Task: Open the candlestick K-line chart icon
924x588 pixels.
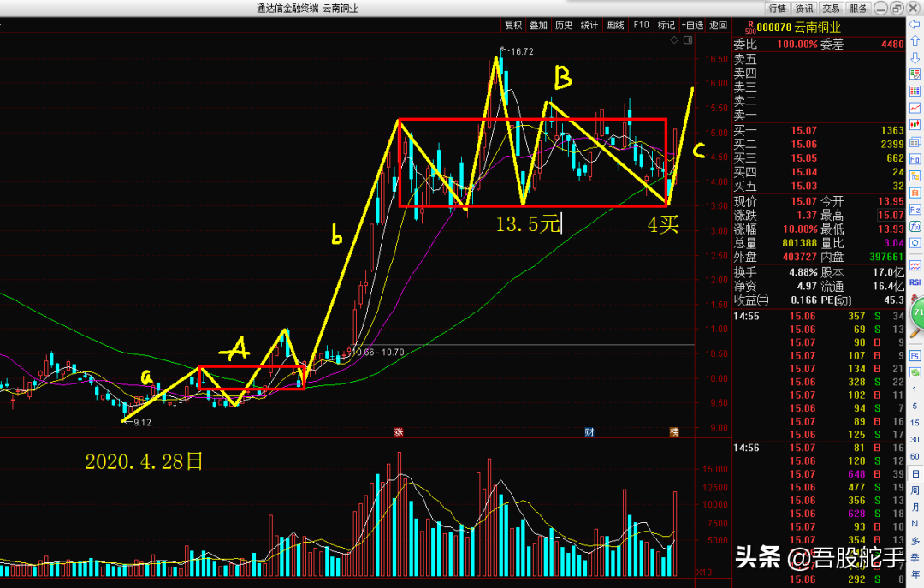Action: coord(915,125)
